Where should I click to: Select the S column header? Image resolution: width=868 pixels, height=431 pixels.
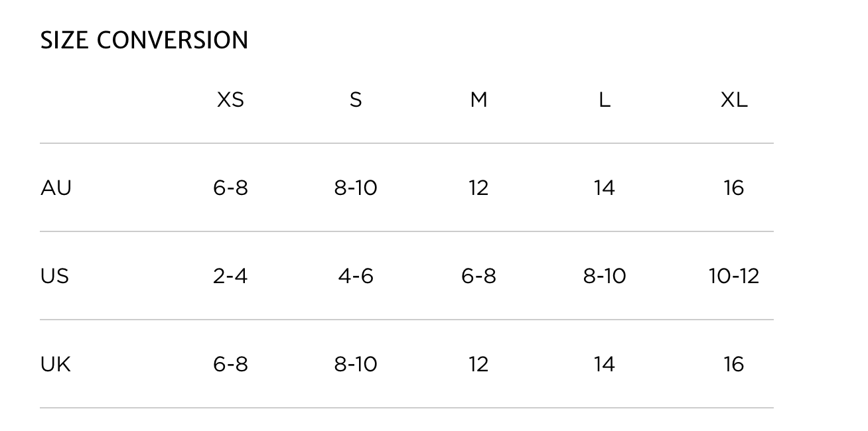356,100
